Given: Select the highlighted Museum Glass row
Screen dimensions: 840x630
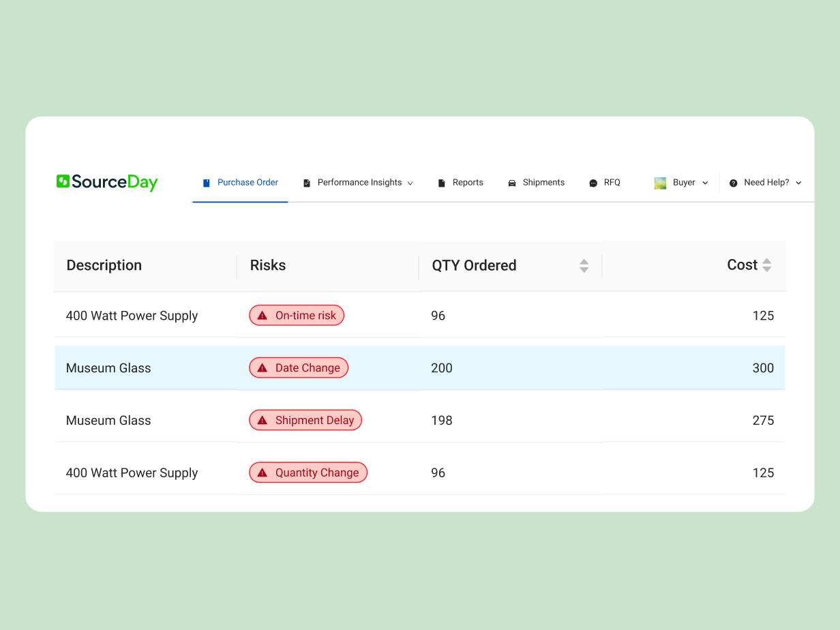Looking at the screenshot, I should click(109, 368).
